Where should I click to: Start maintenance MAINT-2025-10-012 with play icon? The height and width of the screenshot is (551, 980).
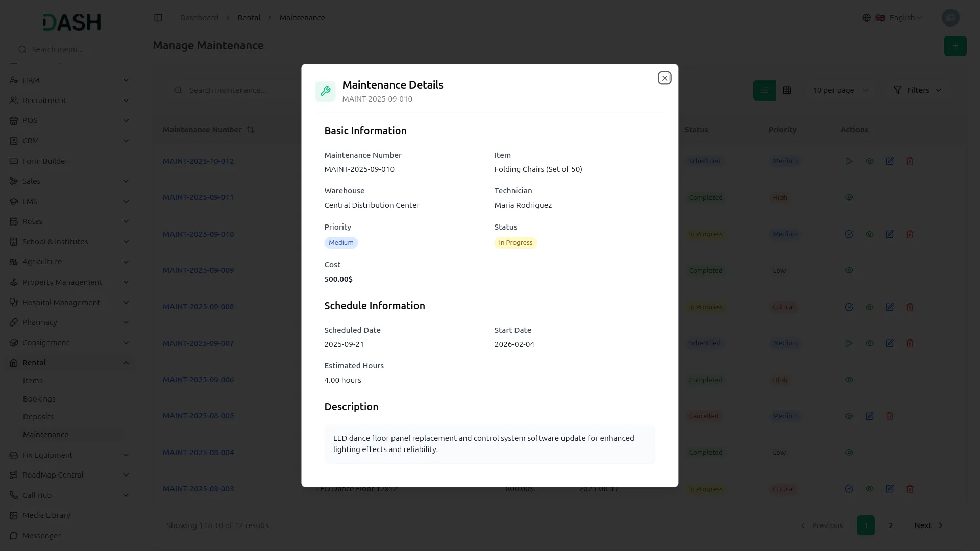click(849, 161)
